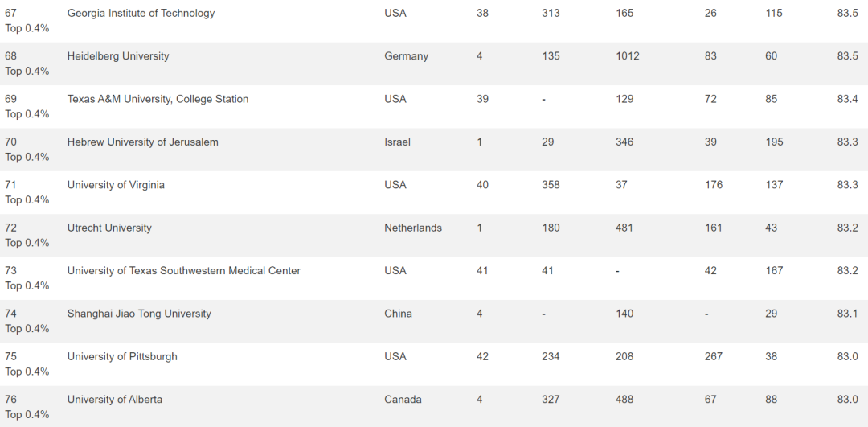Screen dimensions: 868x427
Task: Select Hebrew University of Jerusalem
Action: point(142,142)
